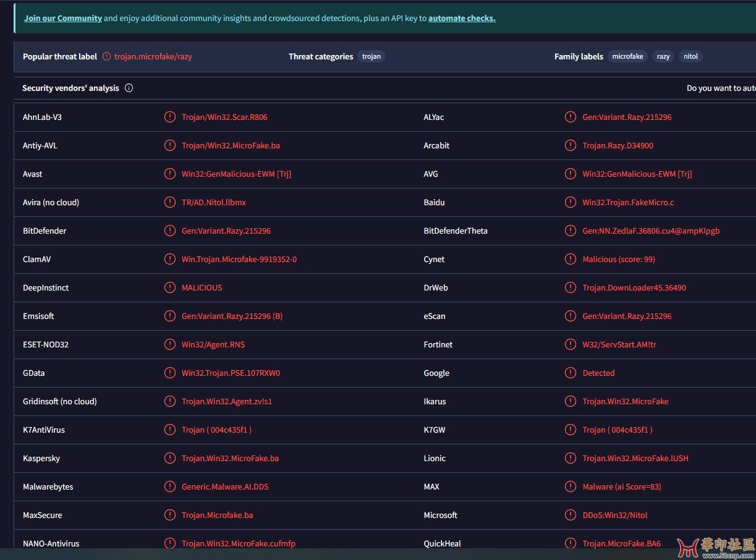The width and height of the screenshot is (756, 560).
Task: Click the alert icon beside W32/ServStart.AM!tr
Action: point(571,344)
